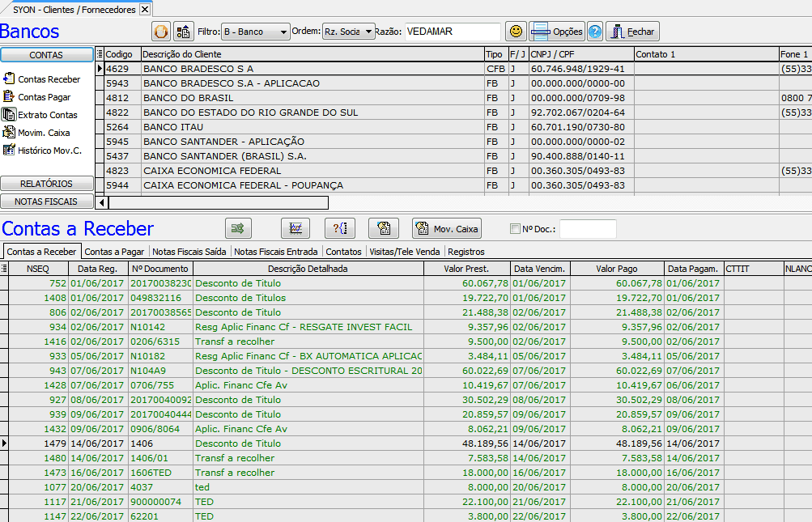Click the yellow smiley face icon

tap(515, 32)
